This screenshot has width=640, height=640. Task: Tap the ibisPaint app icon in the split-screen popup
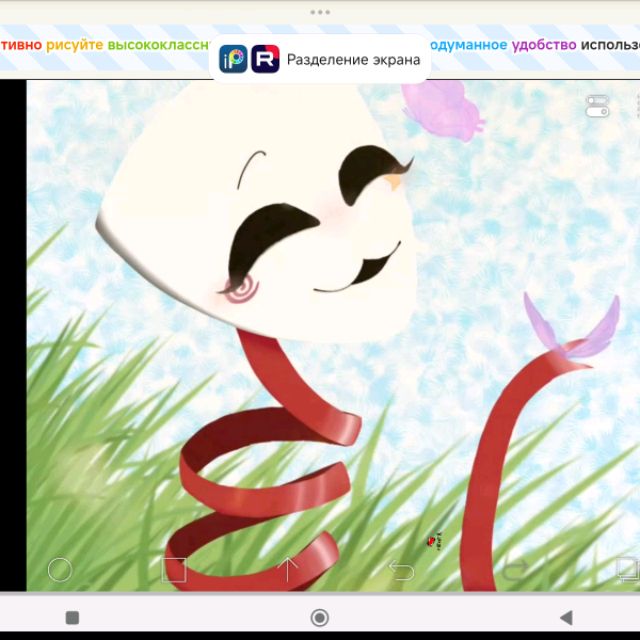coord(233,59)
